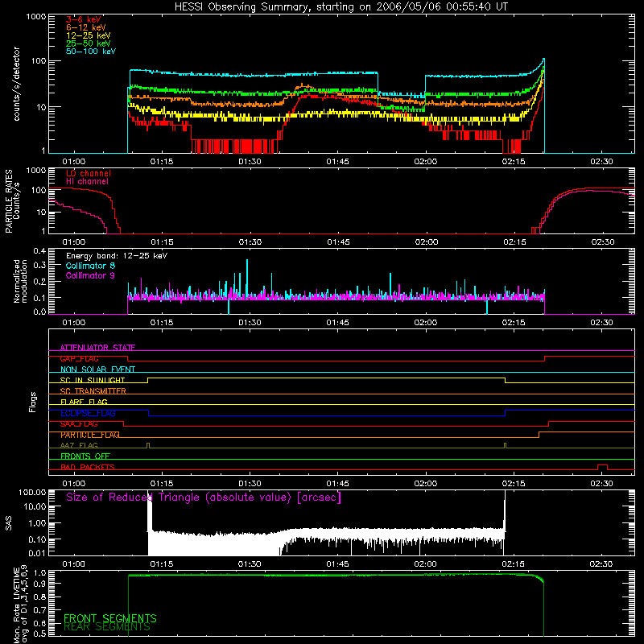Click the vertical "Flags" axis label
644x644 pixels.
click(33, 402)
